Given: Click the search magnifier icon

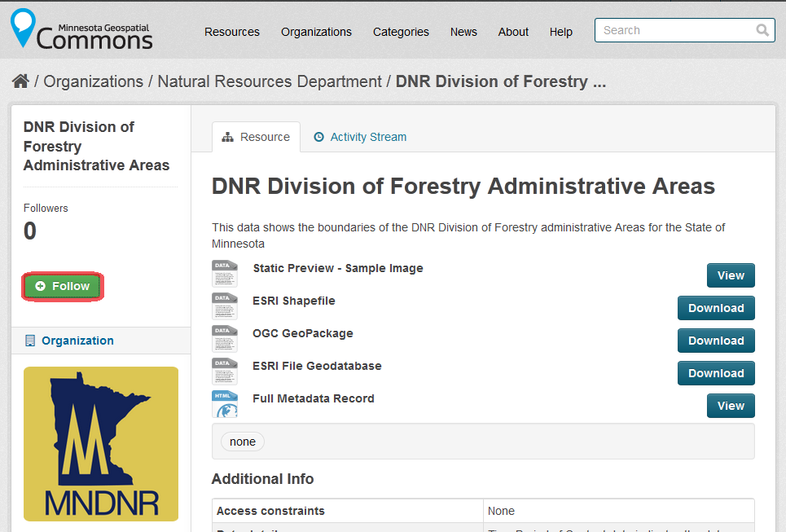Looking at the screenshot, I should (x=762, y=30).
